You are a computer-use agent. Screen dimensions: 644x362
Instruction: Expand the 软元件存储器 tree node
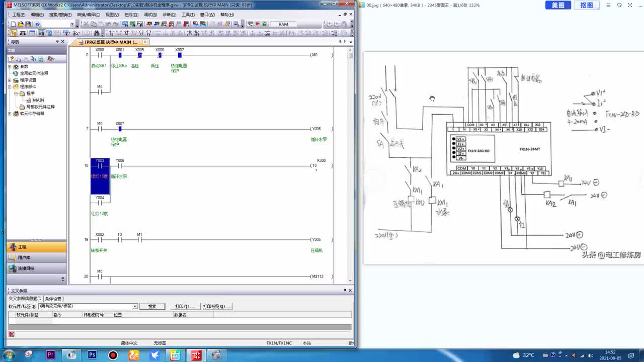10,114
